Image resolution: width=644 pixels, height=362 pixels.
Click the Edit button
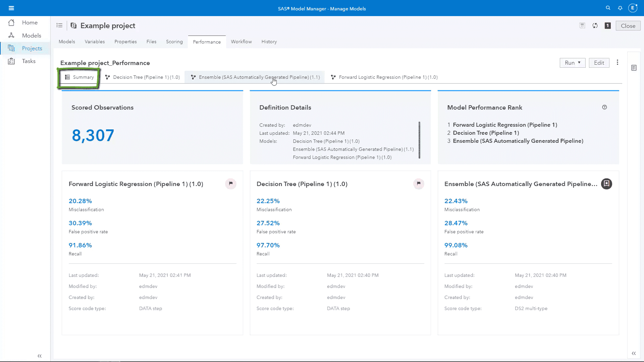[x=599, y=63]
